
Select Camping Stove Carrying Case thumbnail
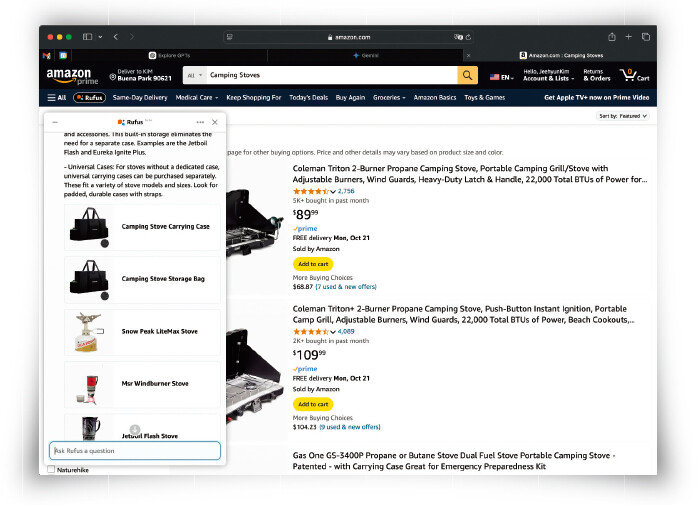point(90,226)
